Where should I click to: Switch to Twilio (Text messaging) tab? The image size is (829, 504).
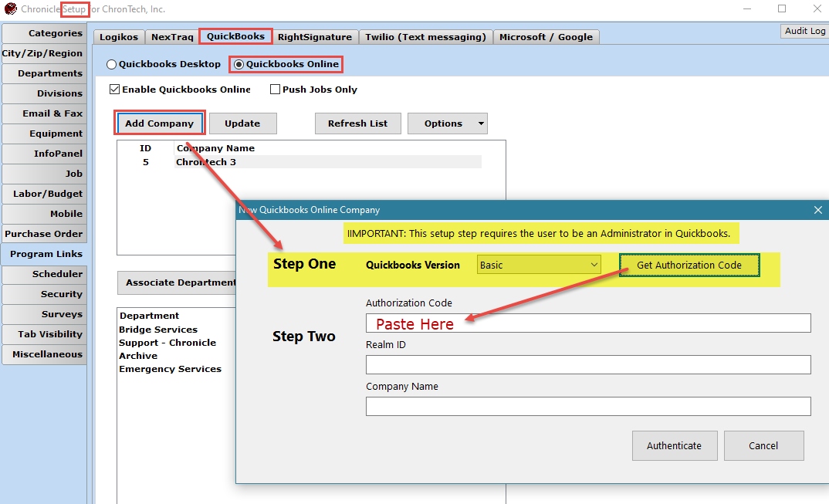tap(425, 37)
